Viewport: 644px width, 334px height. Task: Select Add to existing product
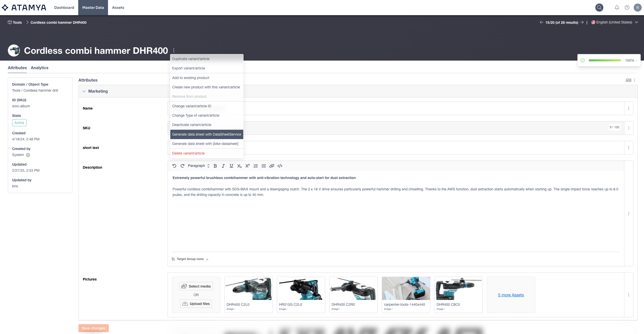[x=207, y=78]
